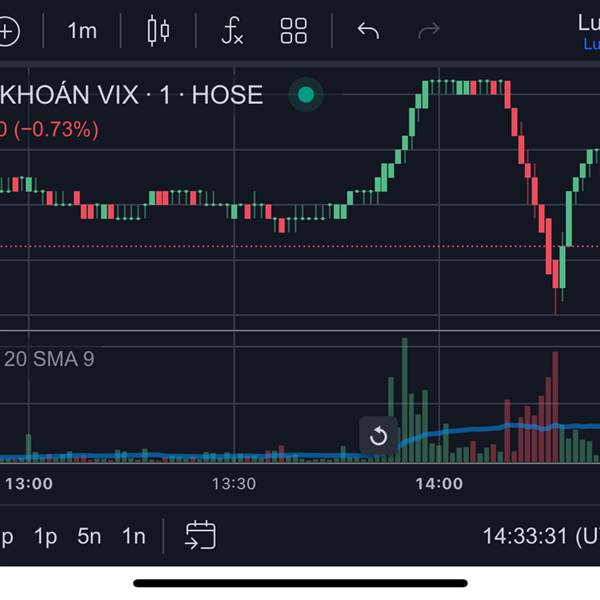Open the go-to-date calendar icon
This screenshot has height=600, width=600.
click(201, 535)
